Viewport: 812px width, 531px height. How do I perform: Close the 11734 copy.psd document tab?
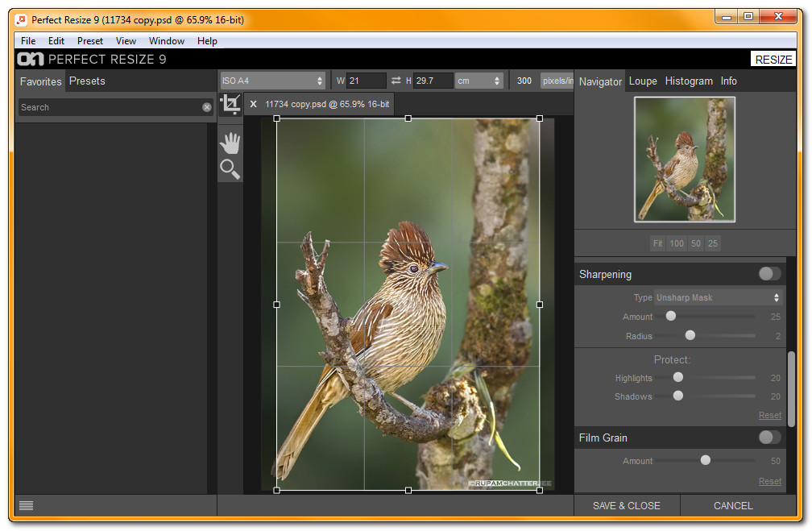click(253, 104)
